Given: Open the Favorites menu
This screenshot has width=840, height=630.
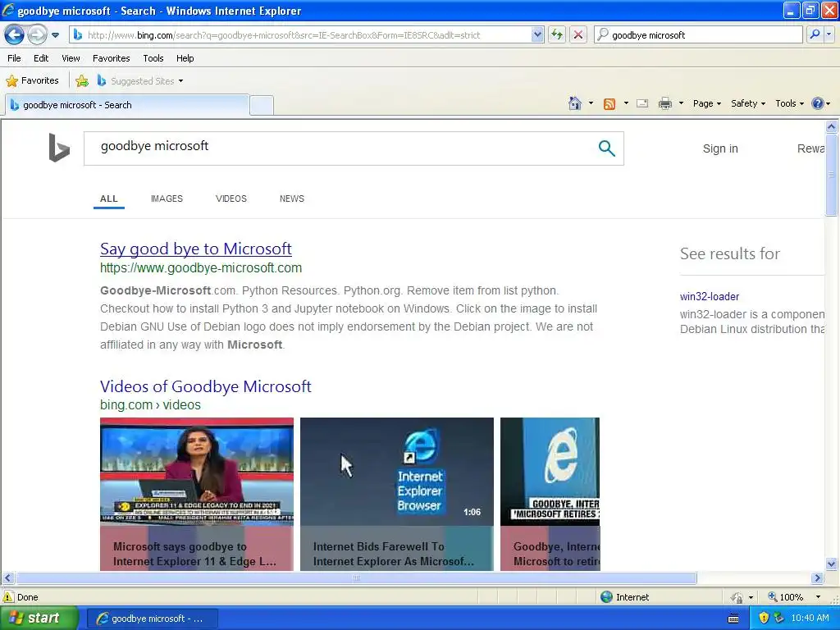Looking at the screenshot, I should click(x=112, y=58).
